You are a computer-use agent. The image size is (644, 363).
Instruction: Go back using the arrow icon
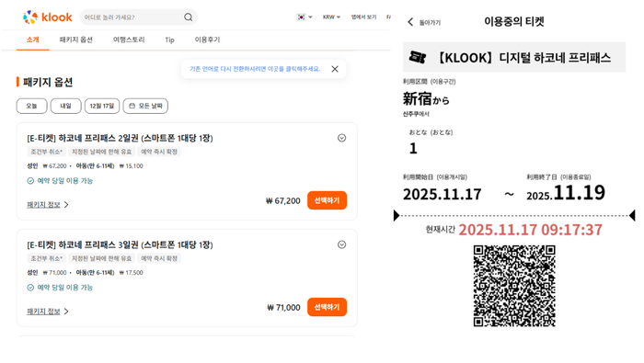[410, 22]
